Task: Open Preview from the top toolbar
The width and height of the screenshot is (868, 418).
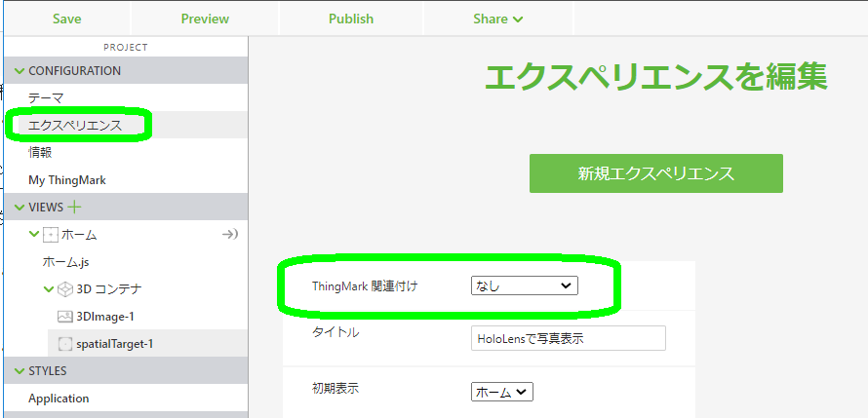Action: point(205,19)
